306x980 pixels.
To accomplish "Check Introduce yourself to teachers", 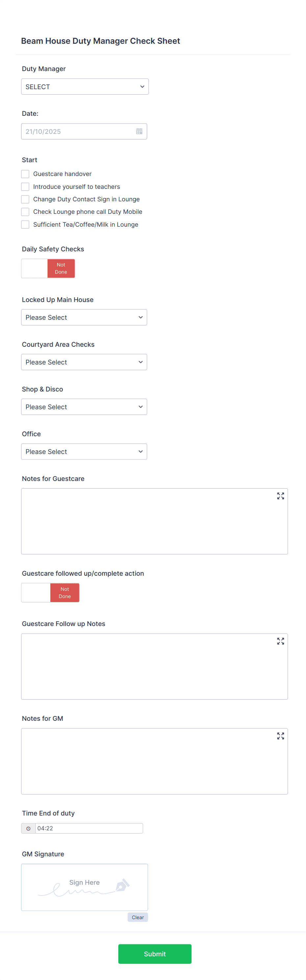I will 25,187.
